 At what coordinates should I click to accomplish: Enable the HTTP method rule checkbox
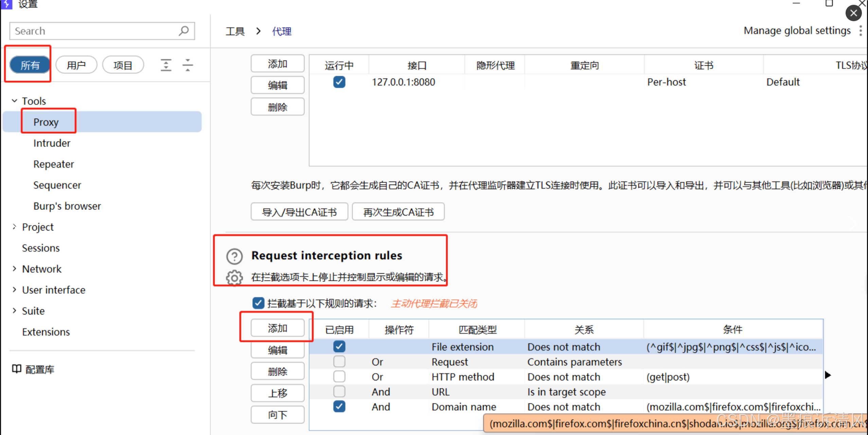click(339, 377)
